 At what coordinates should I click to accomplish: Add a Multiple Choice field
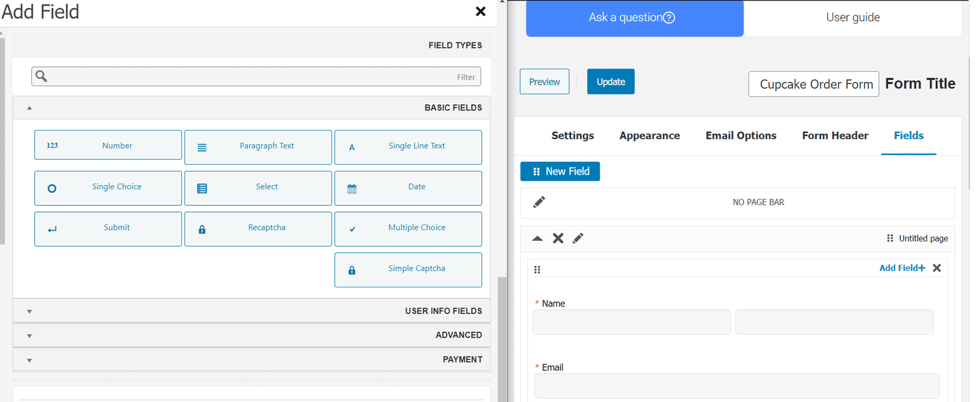[408, 229]
